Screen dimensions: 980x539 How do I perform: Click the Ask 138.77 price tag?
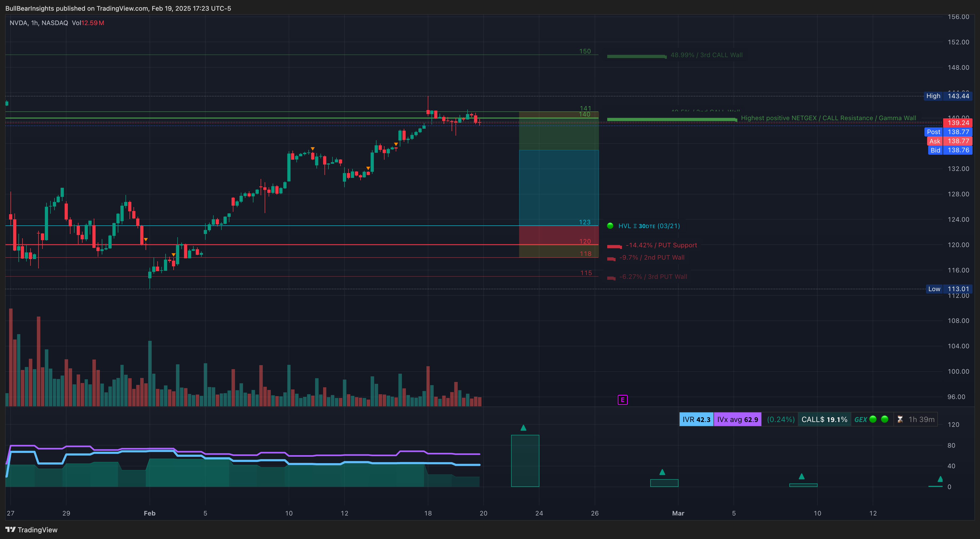pos(949,141)
